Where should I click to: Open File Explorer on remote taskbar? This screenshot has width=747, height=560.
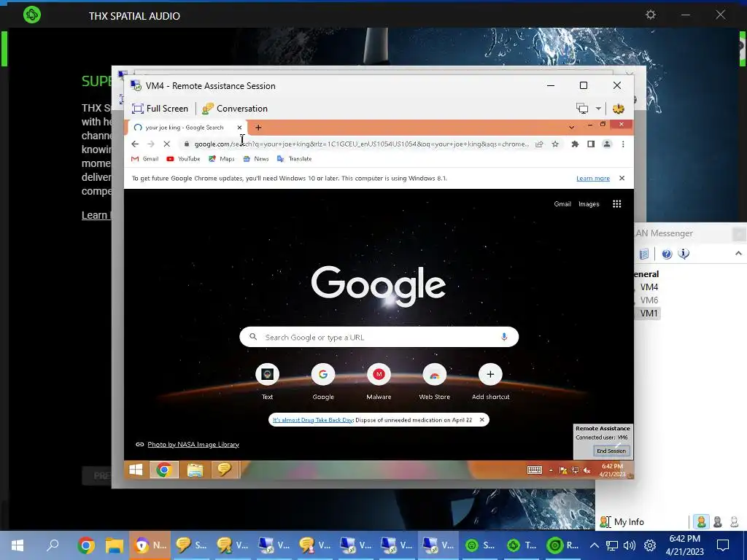click(x=195, y=470)
